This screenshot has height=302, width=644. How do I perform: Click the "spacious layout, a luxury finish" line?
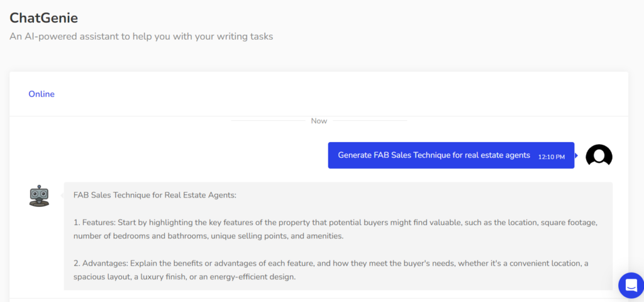(x=184, y=276)
